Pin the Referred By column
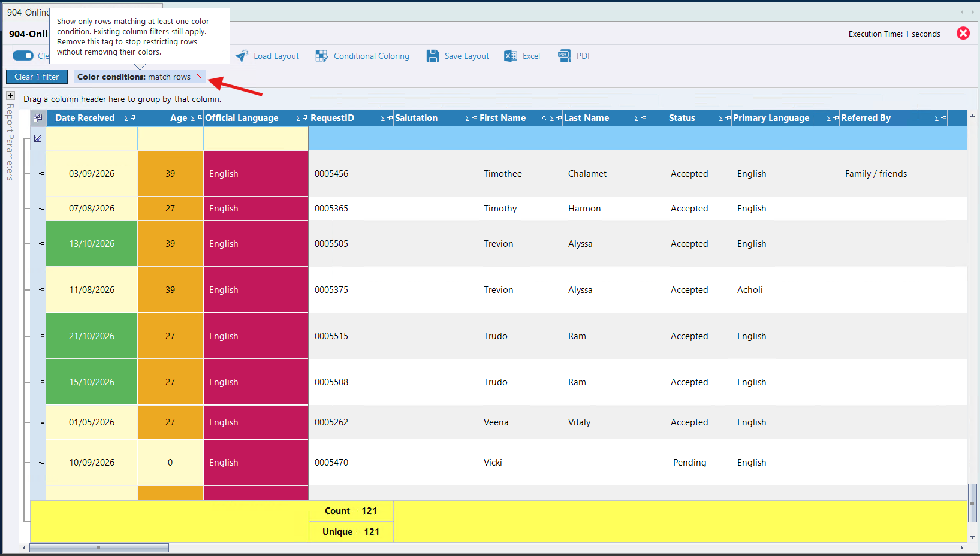The width and height of the screenshot is (980, 556). (x=944, y=118)
